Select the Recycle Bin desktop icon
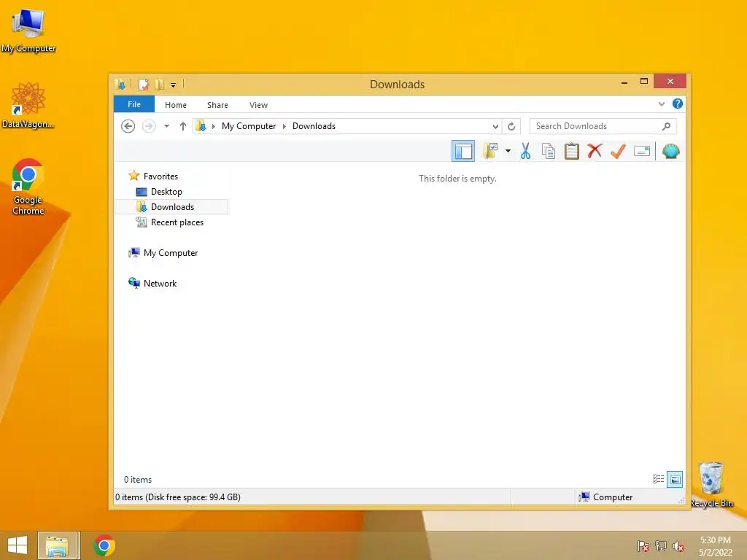 [x=712, y=485]
